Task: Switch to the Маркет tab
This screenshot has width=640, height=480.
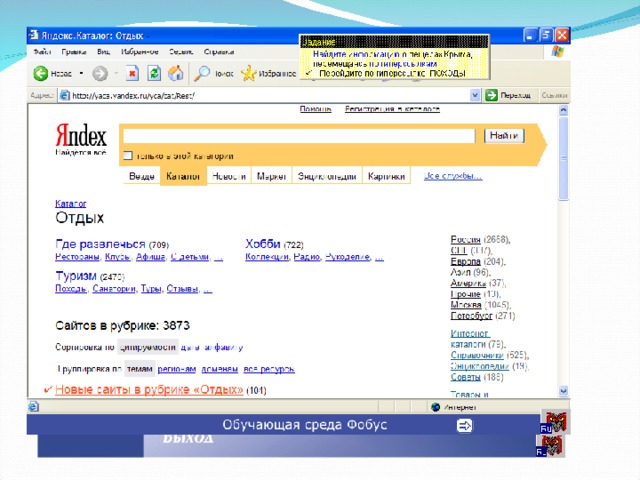Action: 271,176
